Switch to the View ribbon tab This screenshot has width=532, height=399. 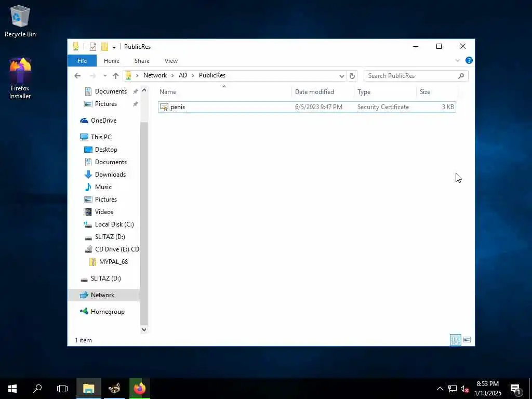pyautogui.click(x=171, y=61)
